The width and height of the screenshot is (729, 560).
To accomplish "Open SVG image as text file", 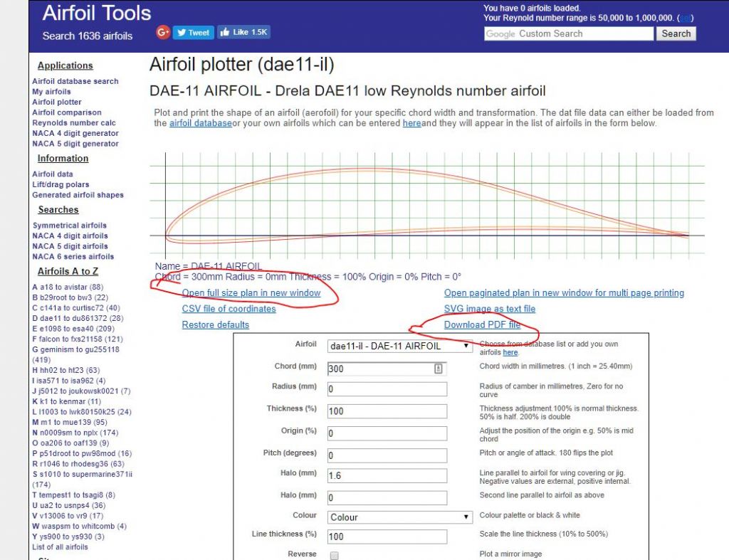I will click(488, 309).
